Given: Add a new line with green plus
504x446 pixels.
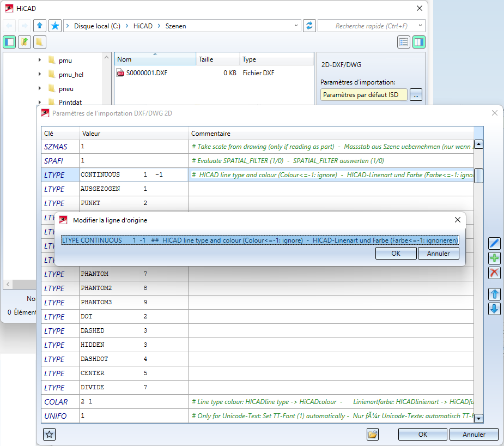Looking at the screenshot, I should tap(494, 258).
